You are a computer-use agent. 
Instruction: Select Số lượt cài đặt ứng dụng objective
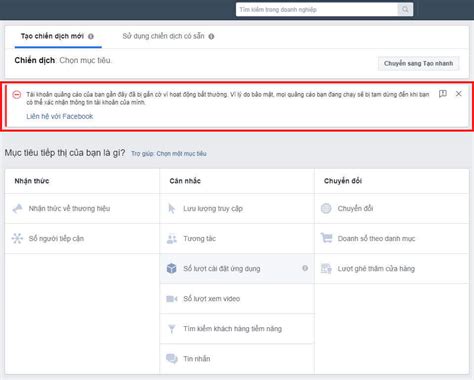point(237,269)
